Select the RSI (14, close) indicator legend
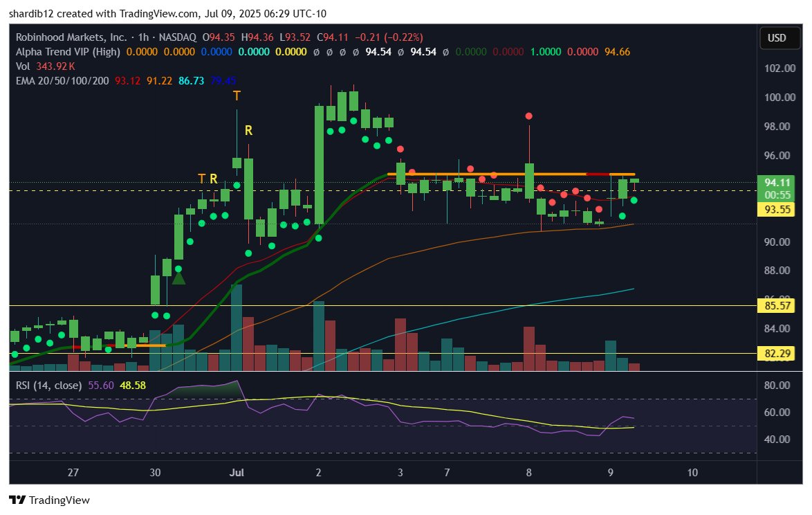This screenshot has width=812, height=515. point(48,386)
